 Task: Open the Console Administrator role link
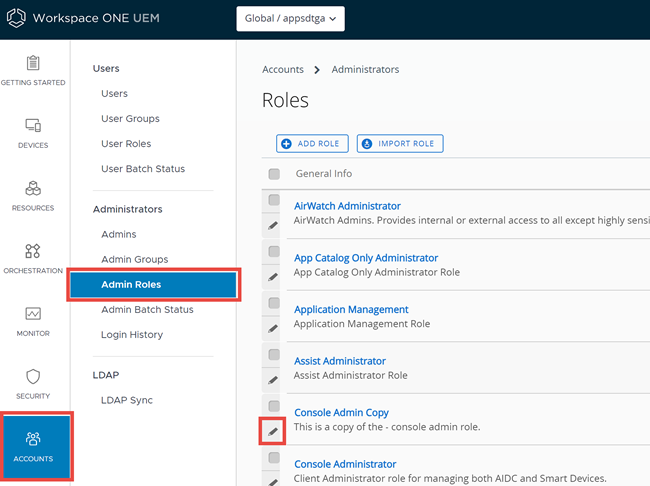[x=345, y=464]
